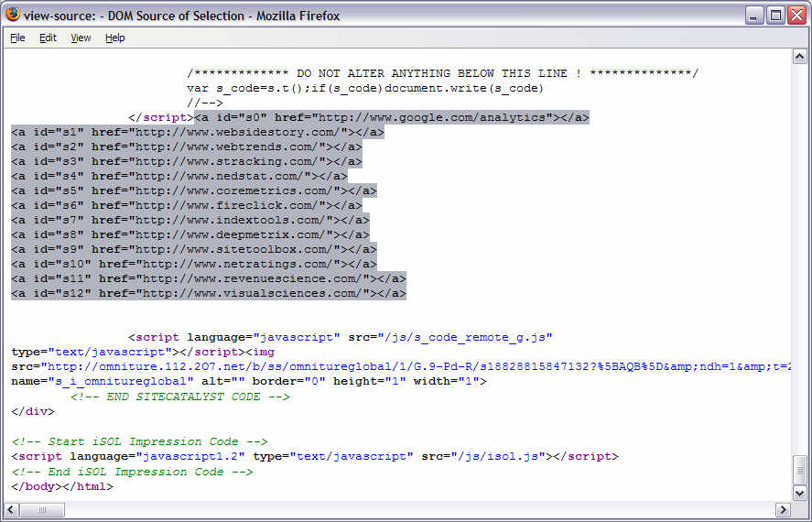
Task: Click the stracking.com anchor line
Action: pos(187,161)
